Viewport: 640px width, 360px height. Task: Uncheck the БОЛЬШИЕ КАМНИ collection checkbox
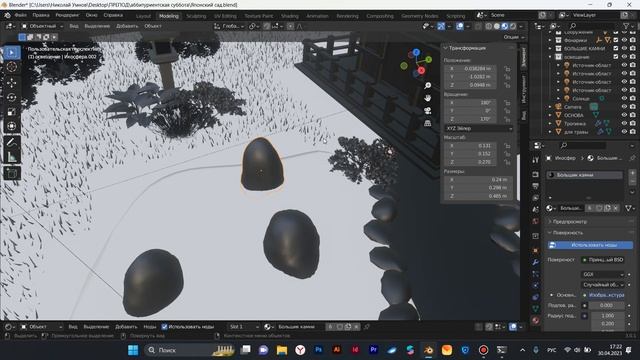(616, 48)
